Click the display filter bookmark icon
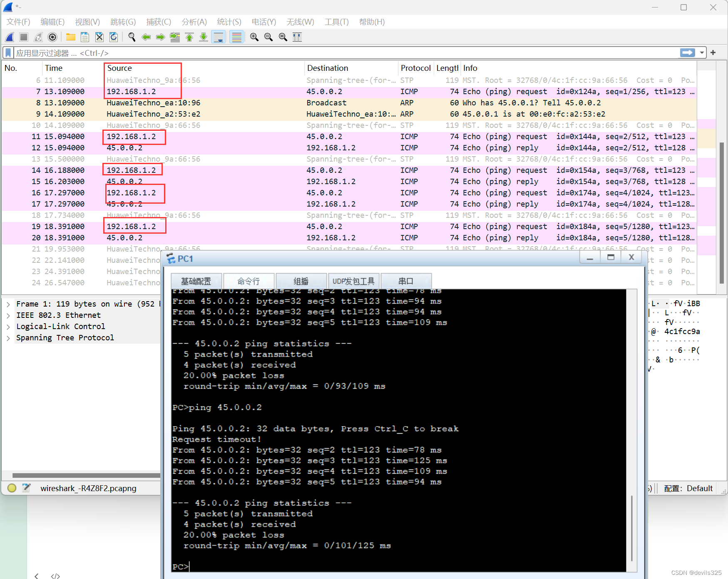728x579 pixels. (x=8, y=53)
